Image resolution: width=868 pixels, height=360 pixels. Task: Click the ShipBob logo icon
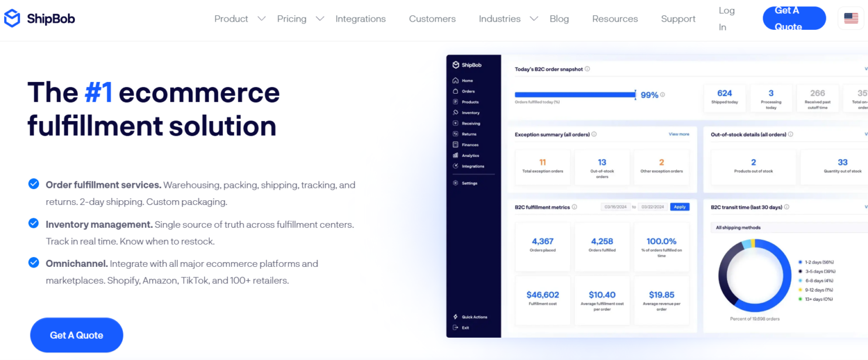[11, 18]
